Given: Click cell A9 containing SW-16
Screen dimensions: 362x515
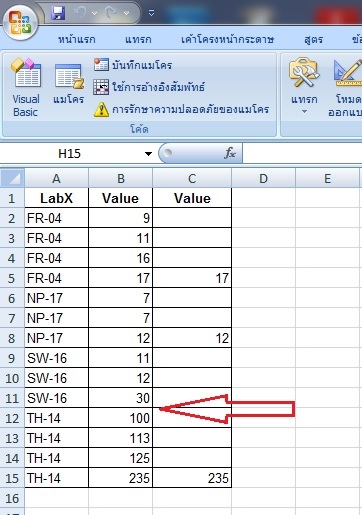Looking at the screenshot, I should (x=56, y=358).
